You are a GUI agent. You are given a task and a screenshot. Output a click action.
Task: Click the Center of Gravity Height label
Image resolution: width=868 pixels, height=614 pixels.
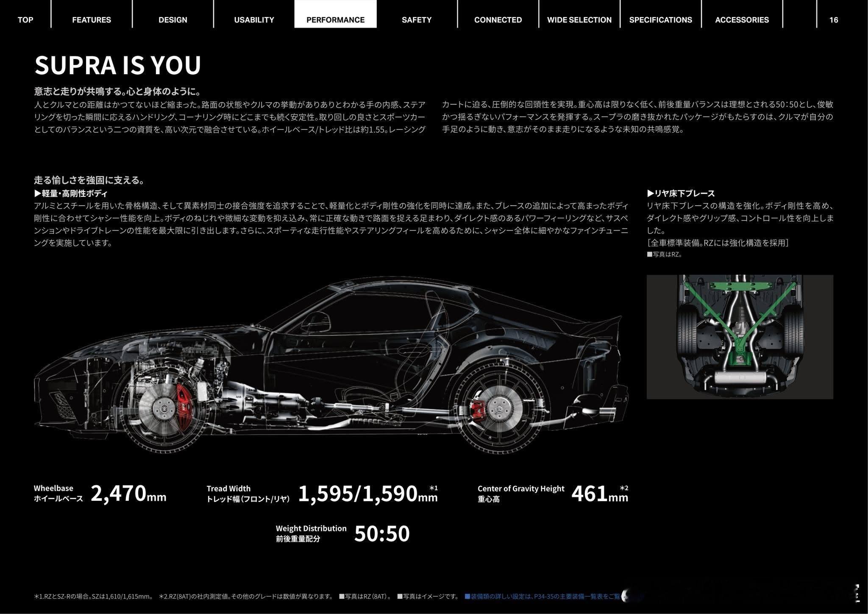[x=521, y=488]
